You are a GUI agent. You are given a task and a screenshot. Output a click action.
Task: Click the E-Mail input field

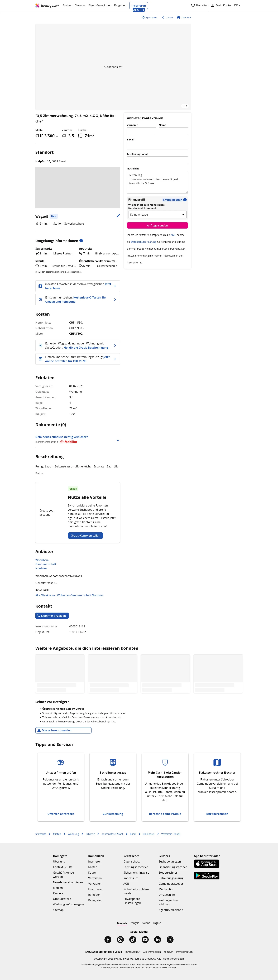(157, 146)
